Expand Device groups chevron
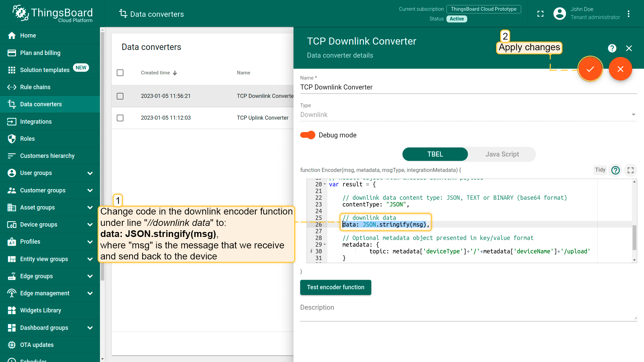 [90, 225]
